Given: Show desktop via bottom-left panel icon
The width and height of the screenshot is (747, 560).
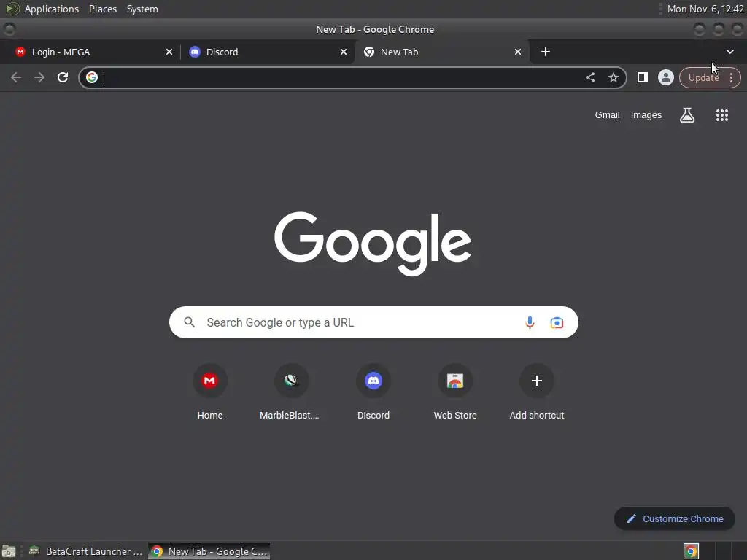Looking at the screenshot, I should click(9, 551).
